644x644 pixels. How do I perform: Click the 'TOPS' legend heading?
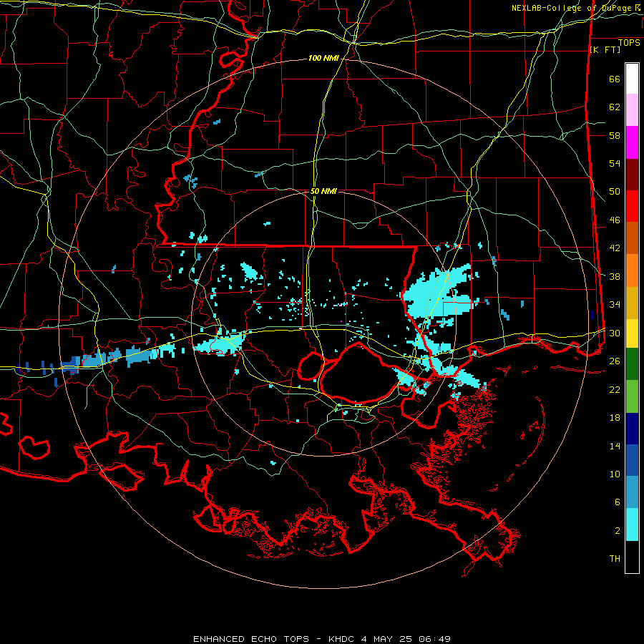[x=629, y=43]
